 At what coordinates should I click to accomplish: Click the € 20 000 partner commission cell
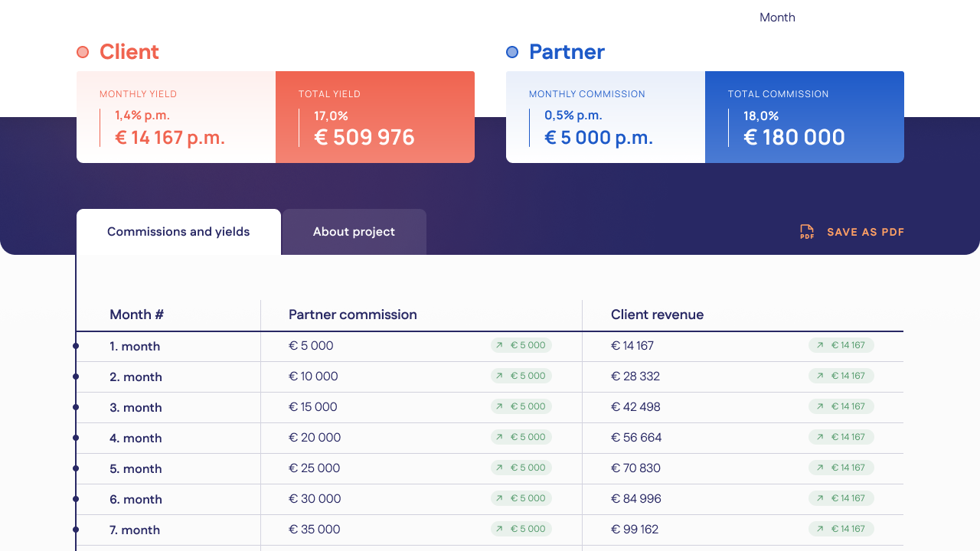pyautogui.click(x=315, y=438)
